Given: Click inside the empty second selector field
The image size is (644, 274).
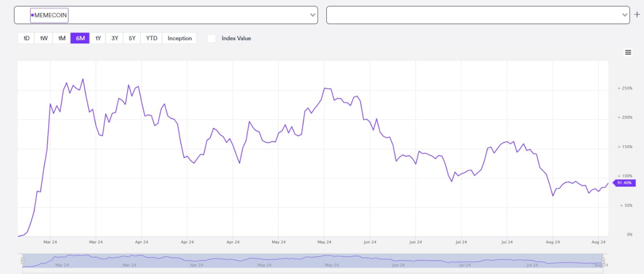Looking at the screenshot, I should 472,16.
